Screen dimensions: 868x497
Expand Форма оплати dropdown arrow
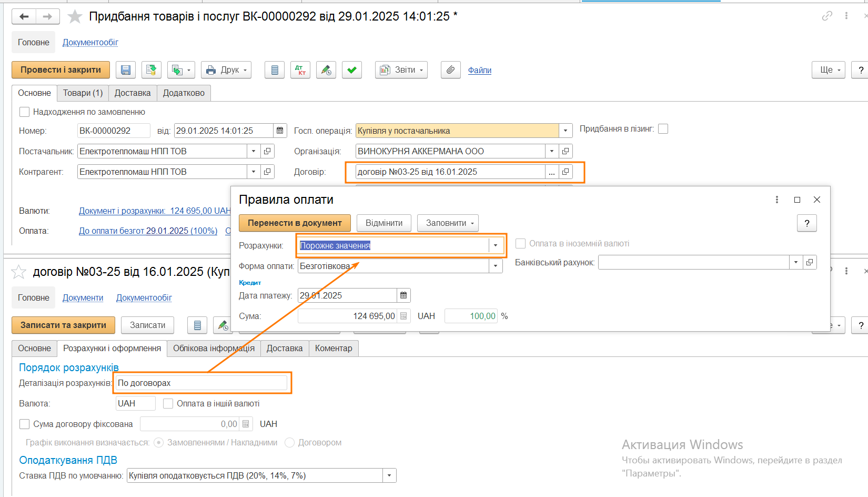pos(496,266)
